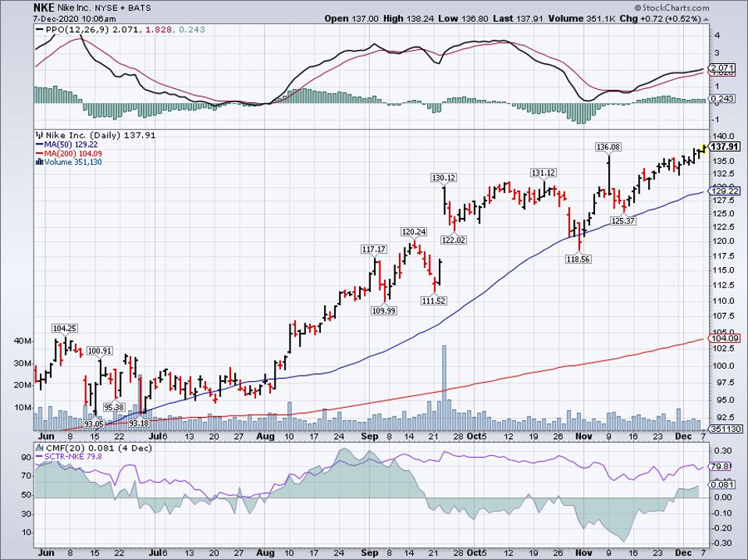Click the 131.12 price label
The image size is (748, 560).
[544, 173]
